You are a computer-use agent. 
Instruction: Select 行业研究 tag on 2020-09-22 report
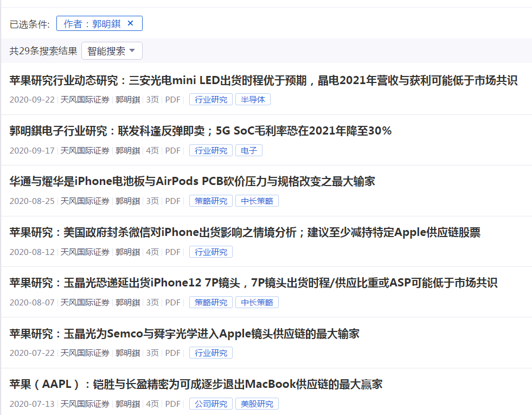coord(211,99)
